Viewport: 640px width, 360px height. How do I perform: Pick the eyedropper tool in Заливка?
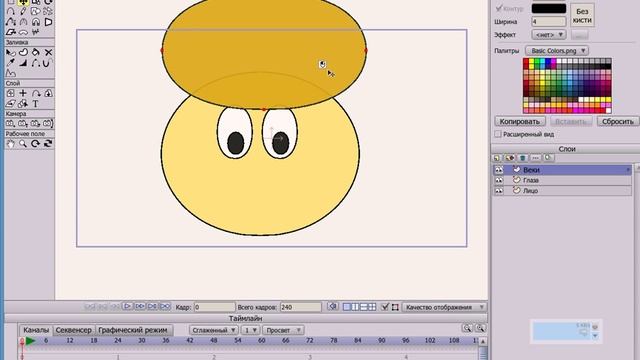click(x=11, y=63)
